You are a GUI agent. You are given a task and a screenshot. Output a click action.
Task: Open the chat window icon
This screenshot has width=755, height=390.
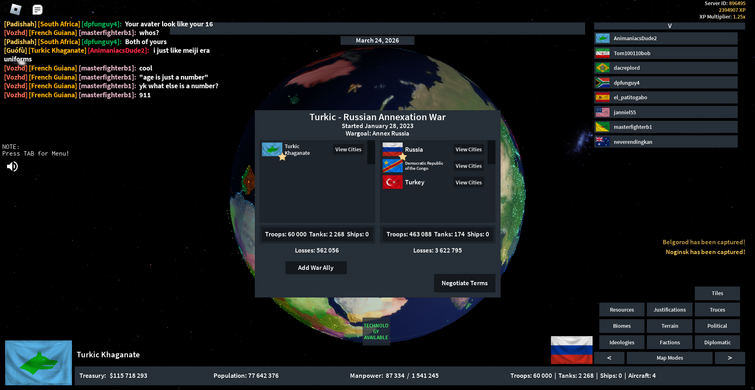[x=37, y=9]
